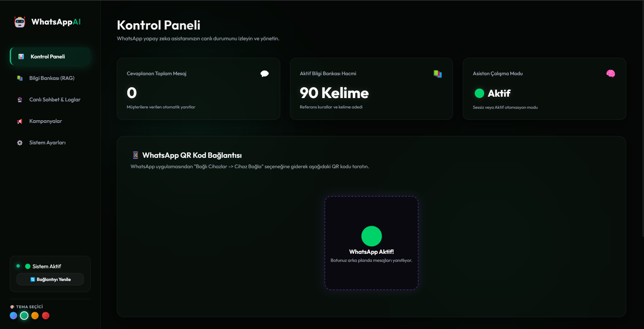Screen dimensions: 644x329
Task: Click the Aktif mode status text
Action: pos(499,93)
